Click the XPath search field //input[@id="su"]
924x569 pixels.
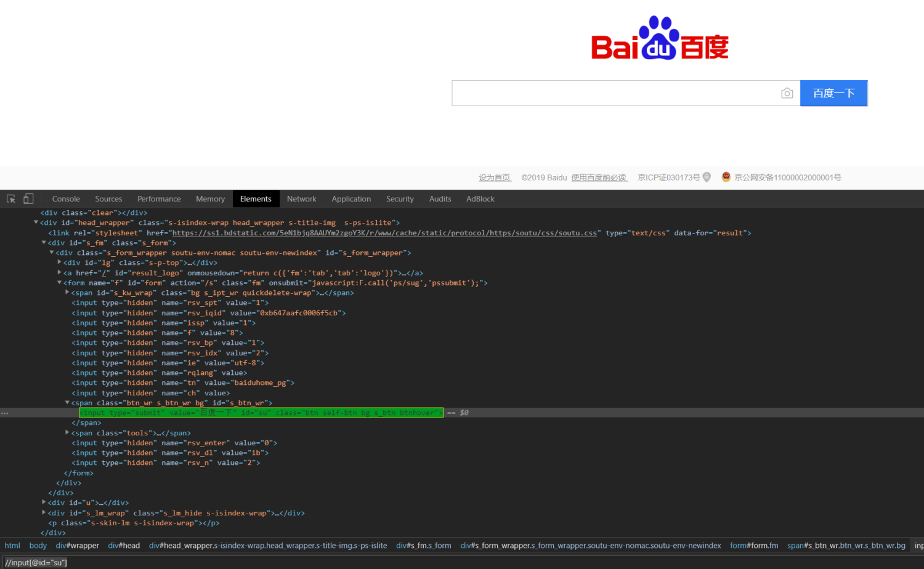[462, 562]
